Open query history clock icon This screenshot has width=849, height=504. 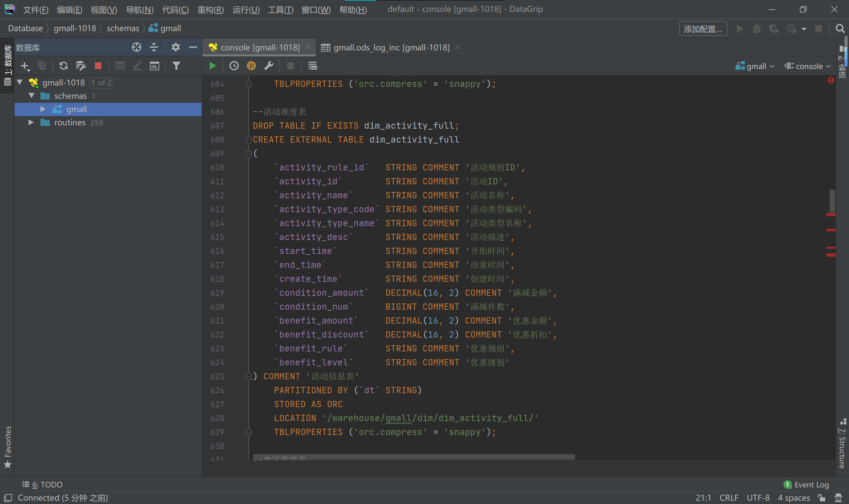[234, 66]
